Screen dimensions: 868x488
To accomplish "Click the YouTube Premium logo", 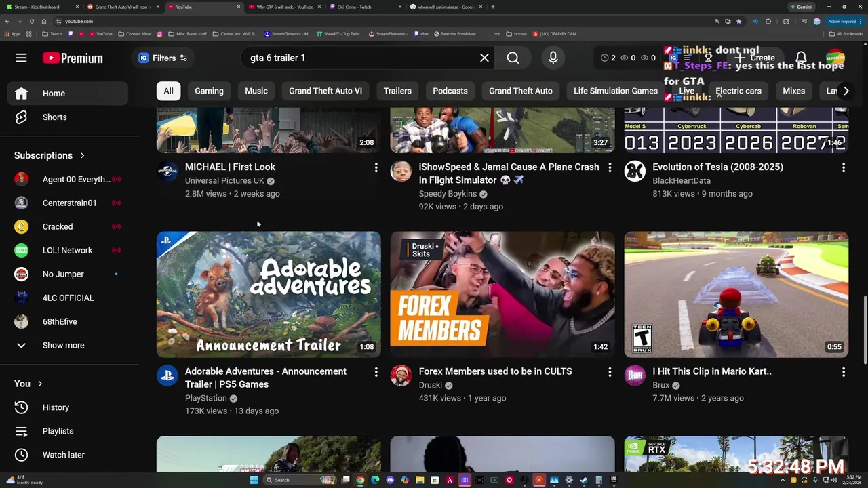I will coord(73,58).
